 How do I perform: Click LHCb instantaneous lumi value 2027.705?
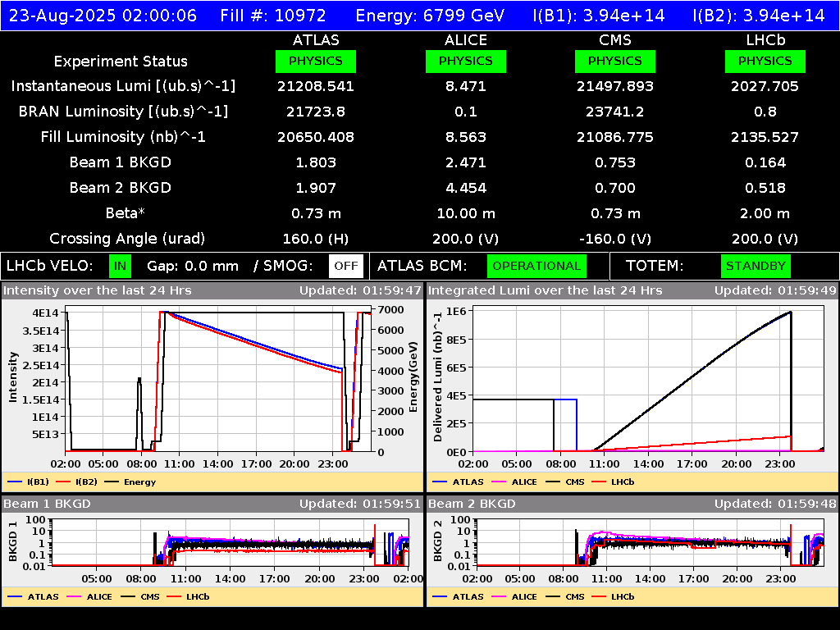coord(765,86)
